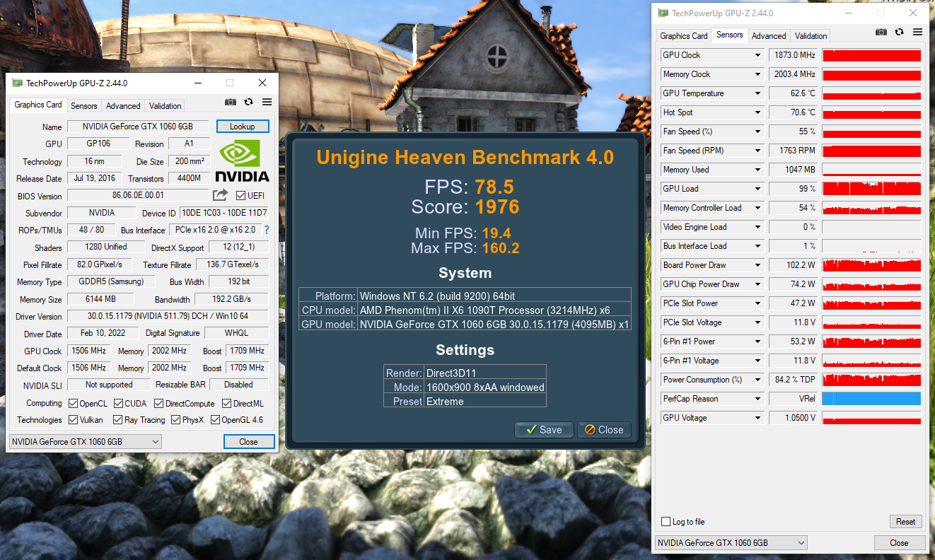The width and height of the screenshot is (935, 560).
Task: Toggle the CUDA checkbox
Action: click(x=118, y=404)
